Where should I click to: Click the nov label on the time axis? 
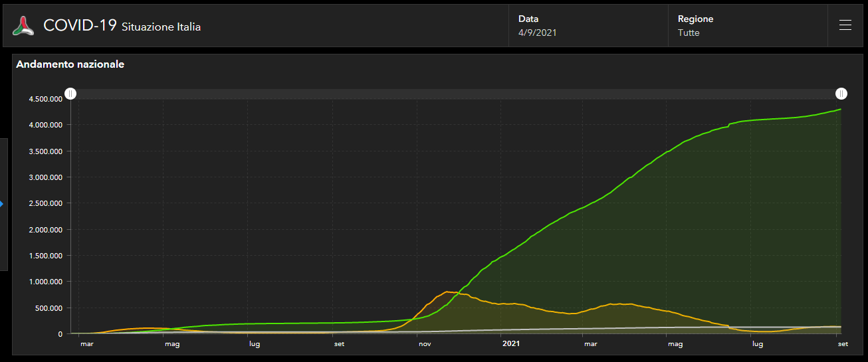[423, 344]
